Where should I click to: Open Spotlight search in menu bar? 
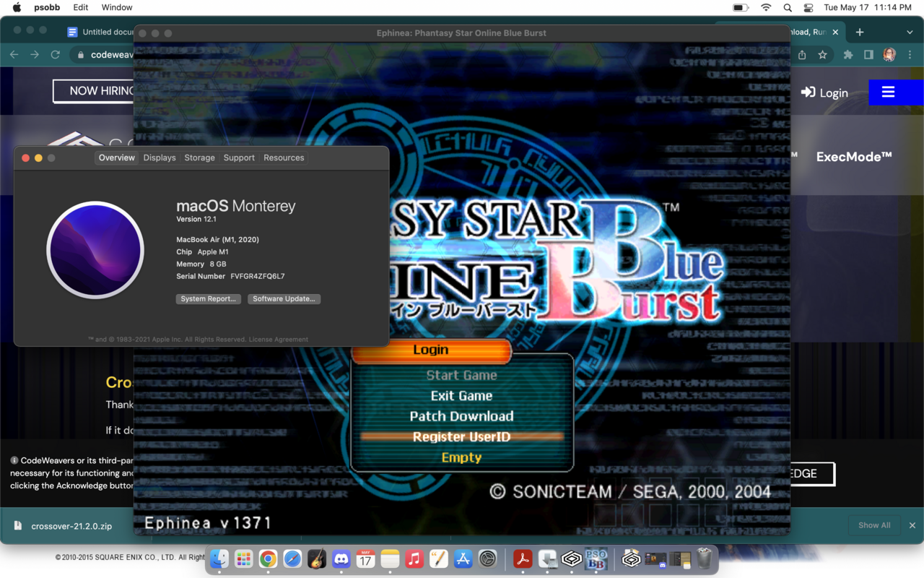788,7
